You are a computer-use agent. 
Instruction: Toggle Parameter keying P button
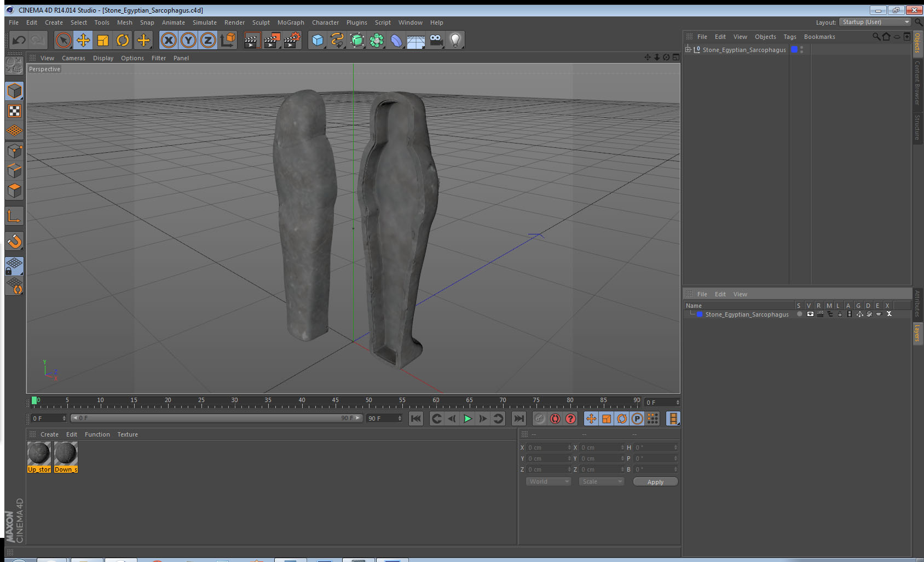(x=637, y=418)
